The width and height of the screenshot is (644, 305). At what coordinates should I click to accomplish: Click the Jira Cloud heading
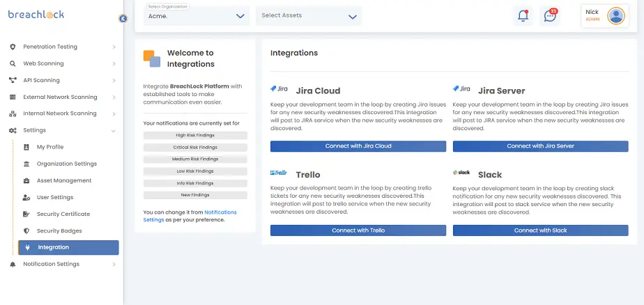coord(318,91)
